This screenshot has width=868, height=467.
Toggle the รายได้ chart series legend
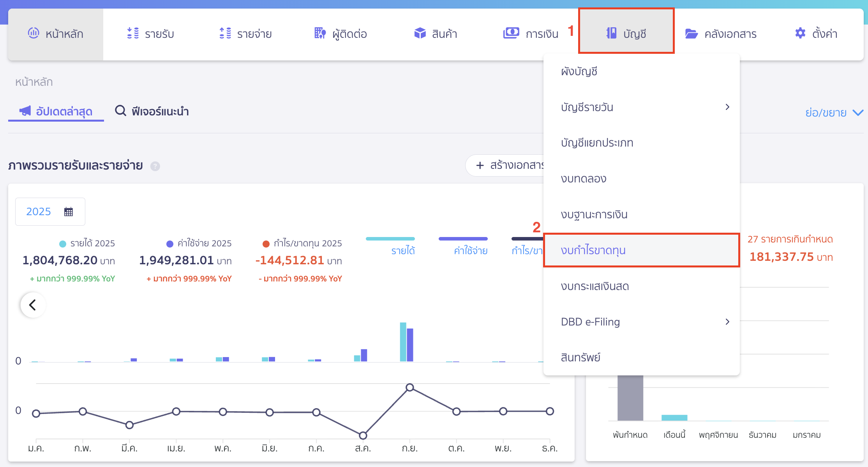[x=403, y=250]
